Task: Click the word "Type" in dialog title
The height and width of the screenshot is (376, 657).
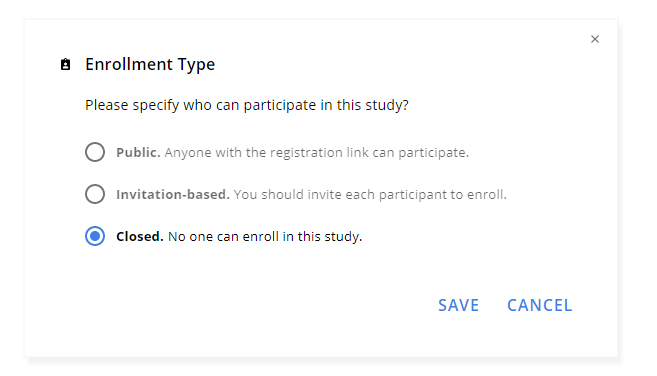Action: pyautogui.click(x=196, y=64)
